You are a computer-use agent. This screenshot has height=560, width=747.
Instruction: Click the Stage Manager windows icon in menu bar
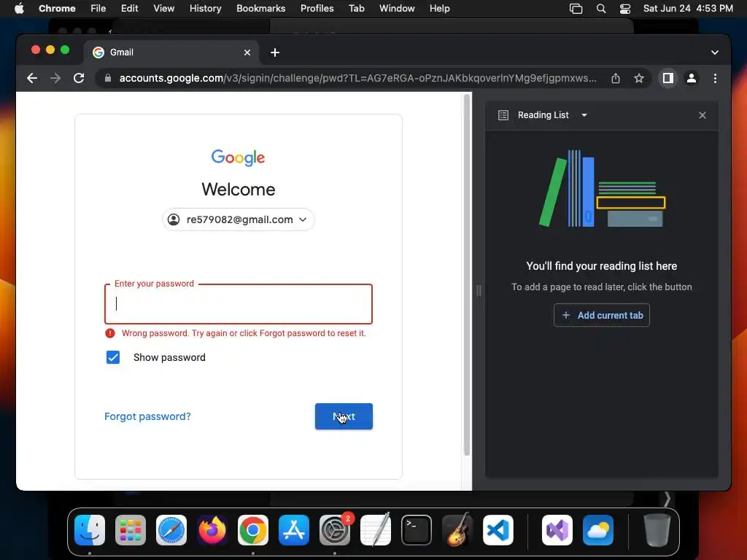576,9
